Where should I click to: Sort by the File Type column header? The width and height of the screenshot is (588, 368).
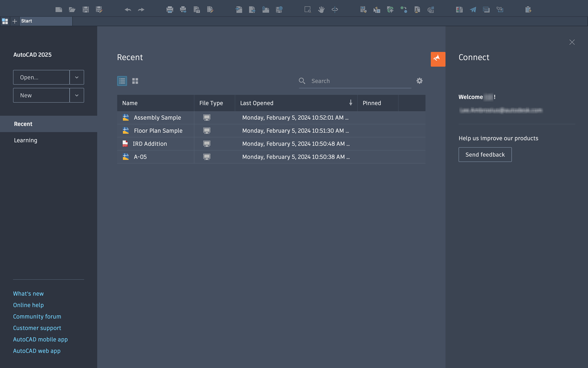(x=214, y=103)
